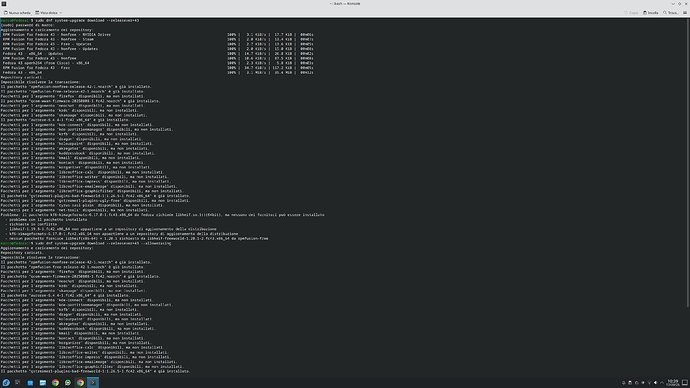The height and width of the screenshot is (388, 690).
Task: Click the line '- problema con il pacchetto installato'
Action: pos(46,220)
